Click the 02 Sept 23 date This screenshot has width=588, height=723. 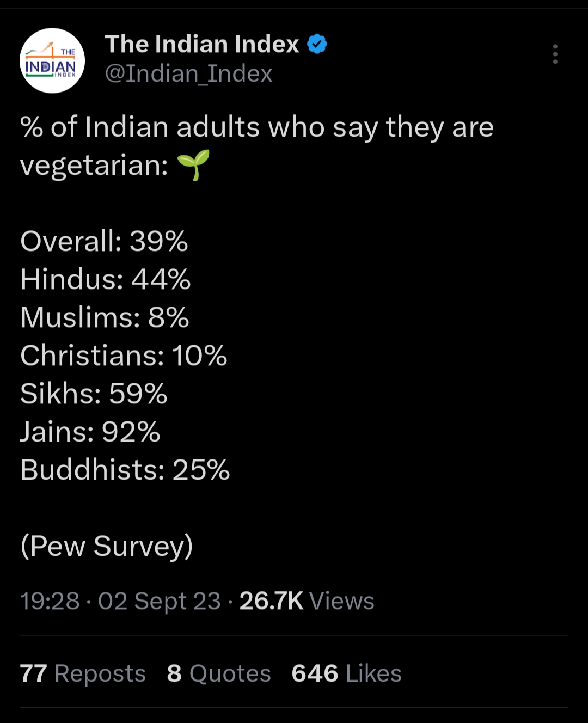[x=160, y=601]
